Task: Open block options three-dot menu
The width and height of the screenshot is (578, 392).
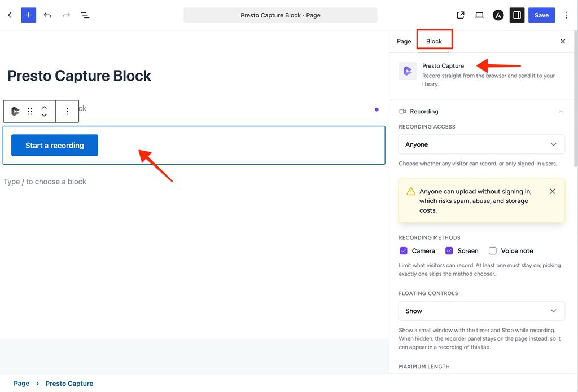Action: pos(67,111)
